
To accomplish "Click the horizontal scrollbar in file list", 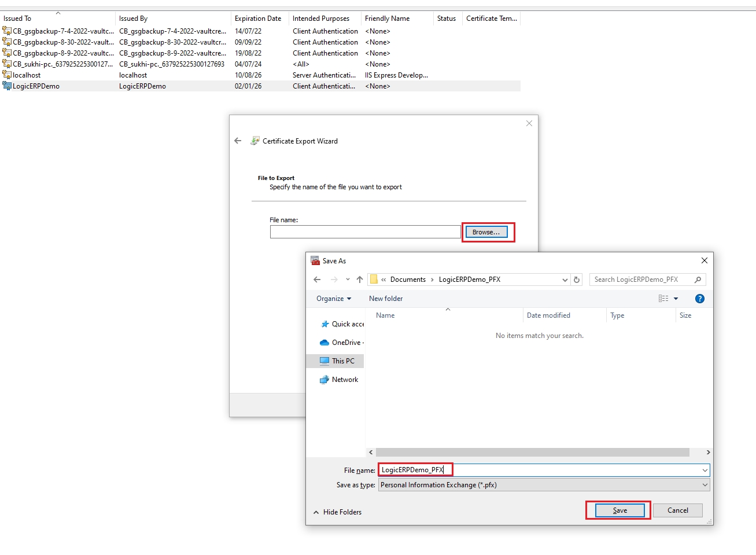I will coord(532,453).
